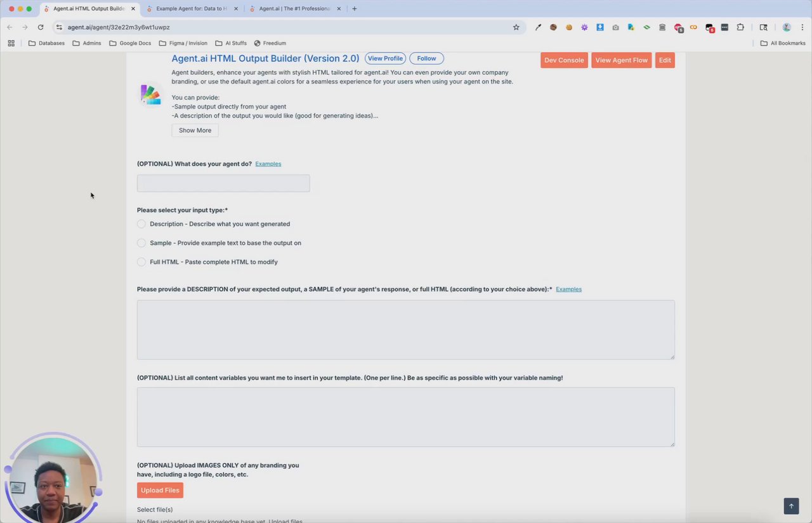Click View Agent Flow button
812x523 pixels.
pos(622,60)
